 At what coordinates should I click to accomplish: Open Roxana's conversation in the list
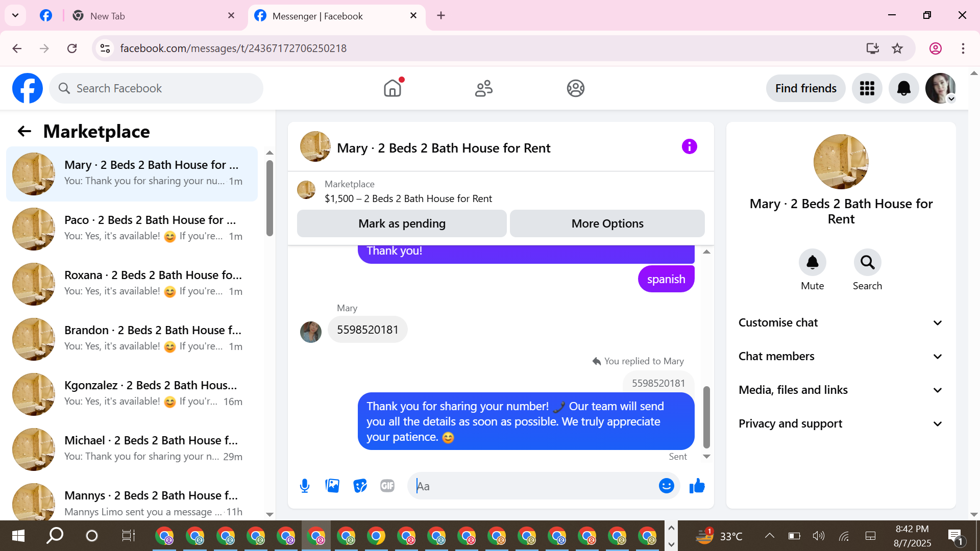point(132,284)
